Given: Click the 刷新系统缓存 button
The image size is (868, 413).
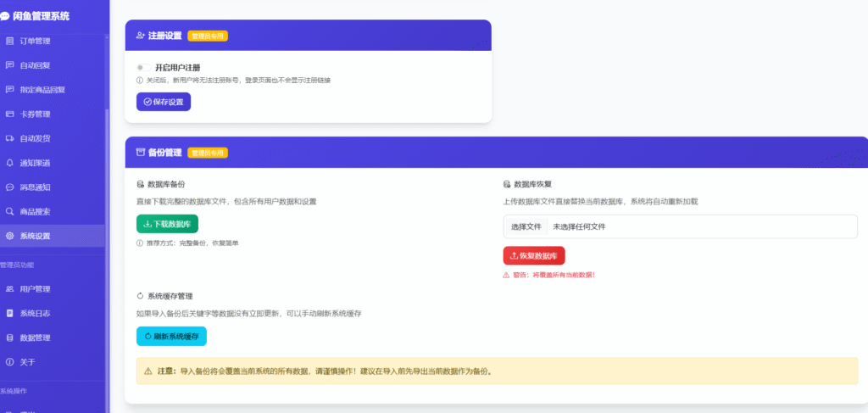Looking at the screenshot, I should tap(171, 336).
